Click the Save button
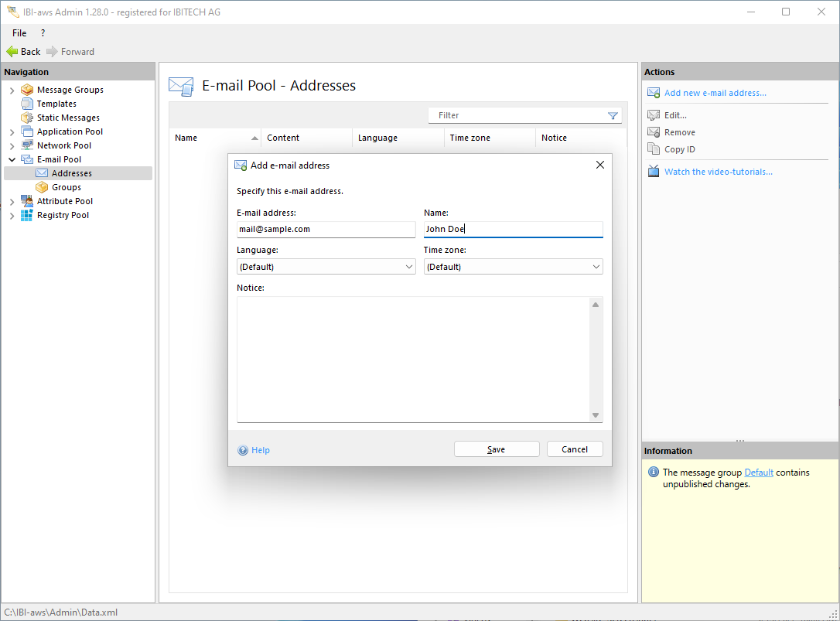Image resolution: width=840 pixels, height=621 pixels. (x=496, y=449)
